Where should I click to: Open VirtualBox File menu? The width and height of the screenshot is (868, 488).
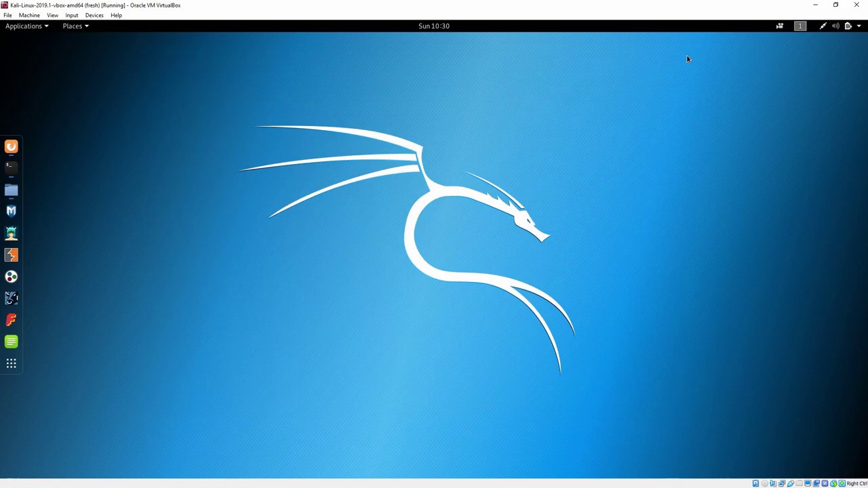7,15
